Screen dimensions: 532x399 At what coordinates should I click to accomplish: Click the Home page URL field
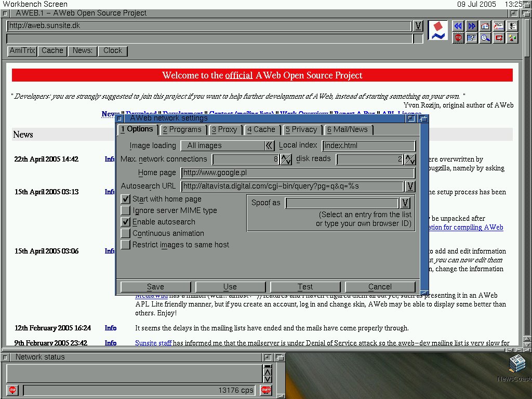[x=298, y=172]
